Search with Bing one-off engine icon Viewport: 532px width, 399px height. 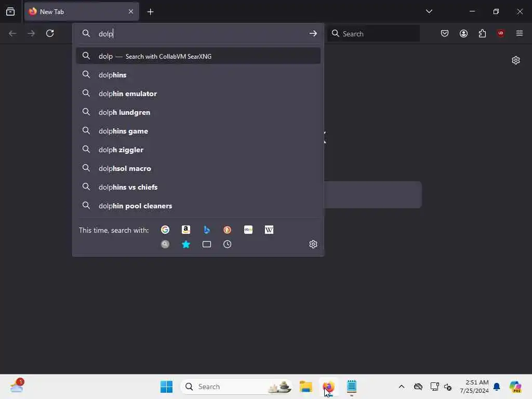coord(207,230)
